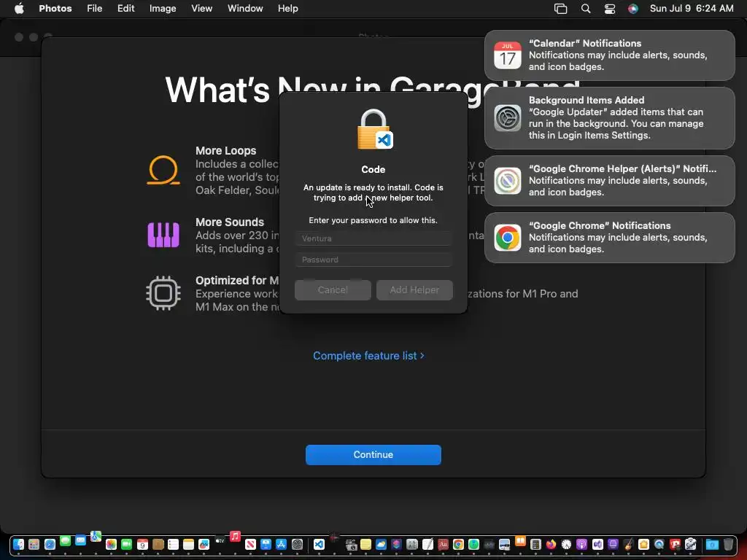747x560 pixels.
Task: Open the Image menu
Action: pos(163,9)
